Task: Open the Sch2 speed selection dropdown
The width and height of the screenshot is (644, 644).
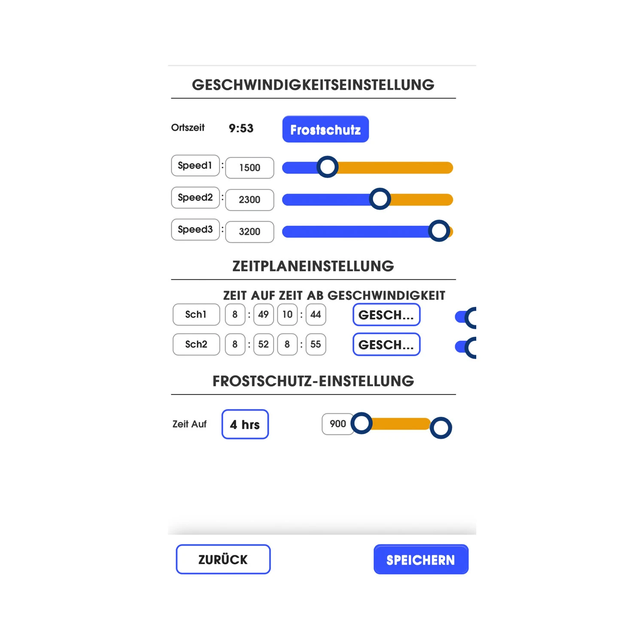Action: [386, 344]
